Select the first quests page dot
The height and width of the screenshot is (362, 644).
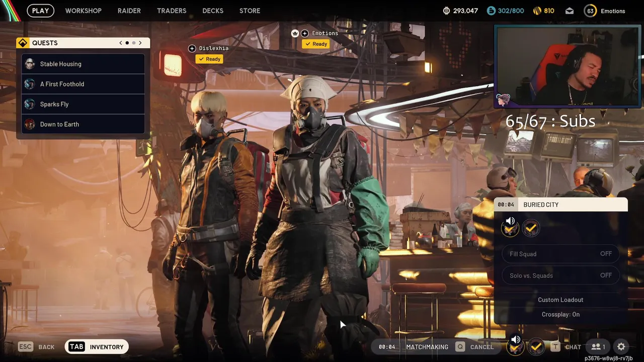127,43
